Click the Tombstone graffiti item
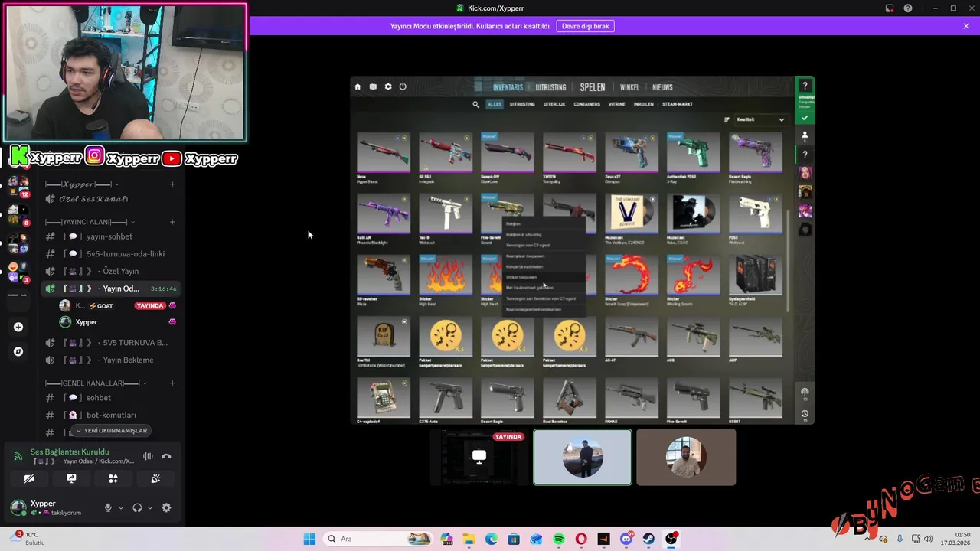 click(384, 341)
